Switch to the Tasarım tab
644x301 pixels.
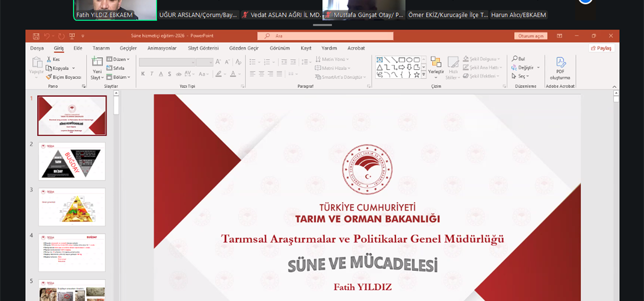pos(101,48)
